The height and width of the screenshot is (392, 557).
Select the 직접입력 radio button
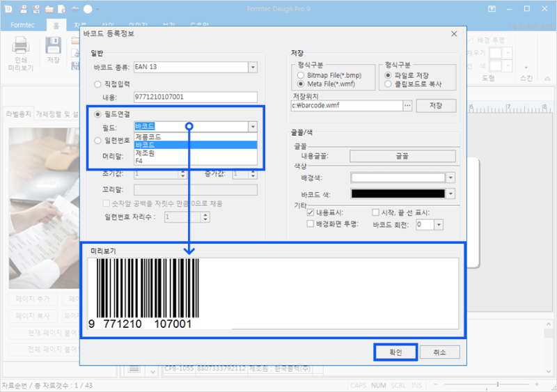[x=97, y=84]
